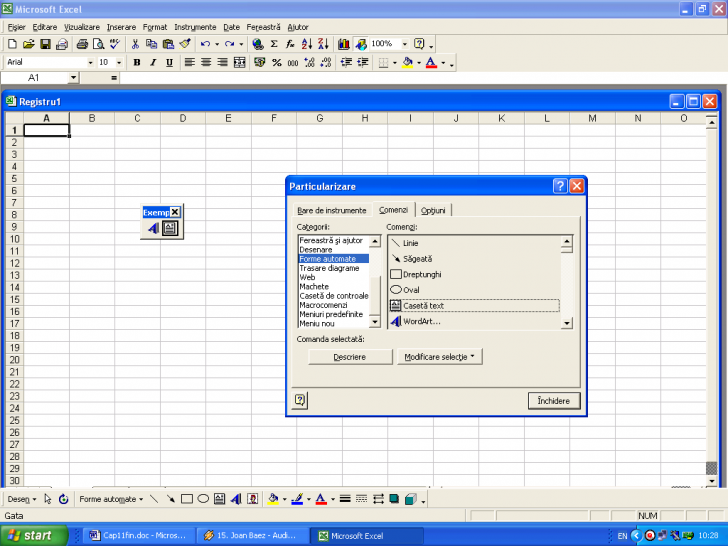This screenshot has height=546, width=728.
Task: Click the Descriere button
Action: click(349, 357)
